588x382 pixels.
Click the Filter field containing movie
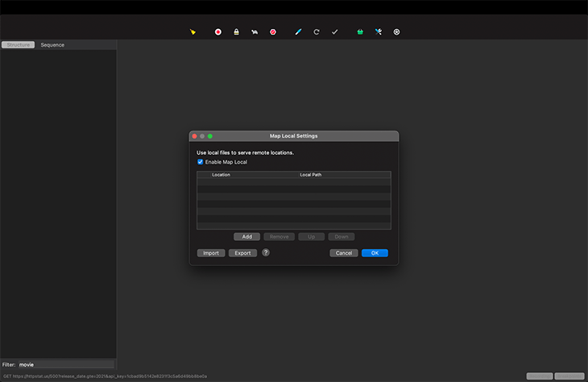64,364
